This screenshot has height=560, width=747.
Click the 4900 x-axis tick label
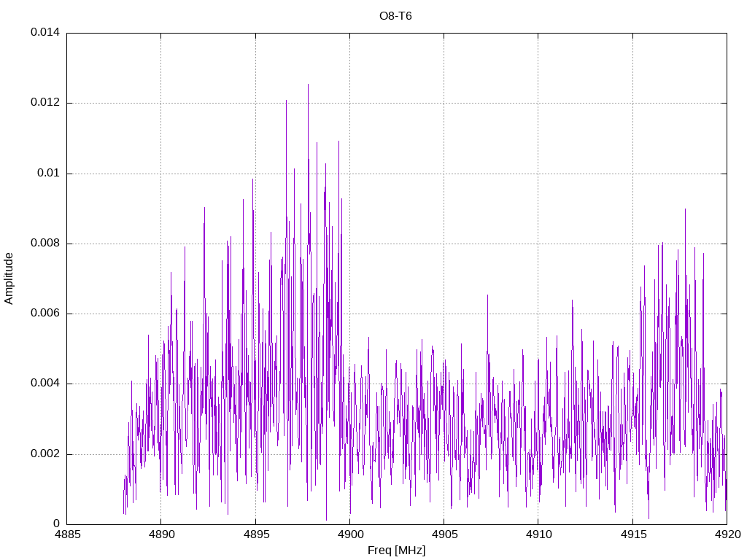(x=350, y=534)
